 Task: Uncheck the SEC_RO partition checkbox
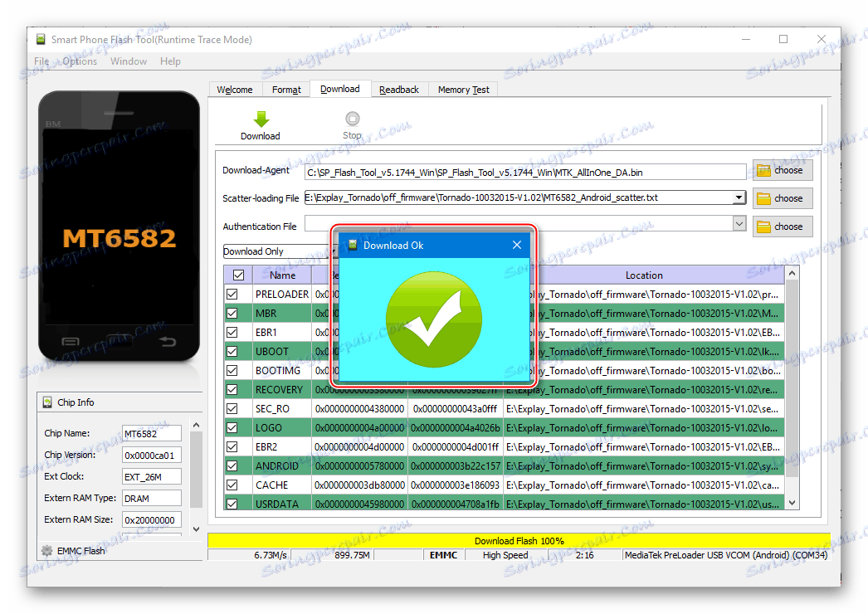pyautogui.click(x=232, y=408)
